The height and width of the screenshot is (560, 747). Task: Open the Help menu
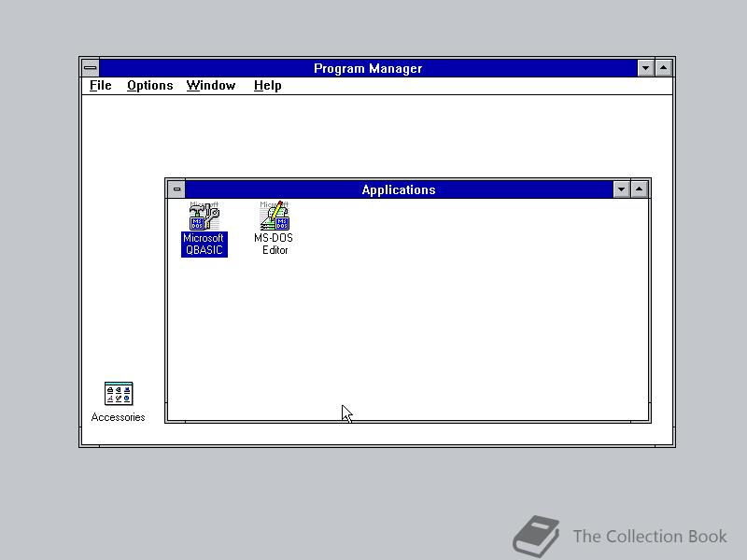pyautogui.click(x=268, y=86)
